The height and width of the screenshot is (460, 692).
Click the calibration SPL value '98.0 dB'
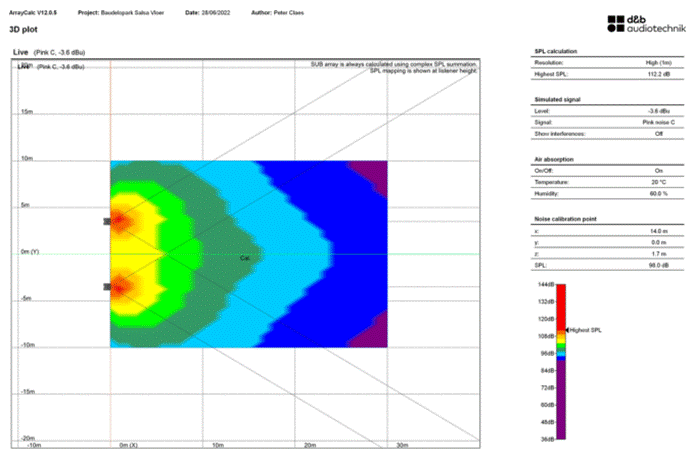[x=658, y=266]
